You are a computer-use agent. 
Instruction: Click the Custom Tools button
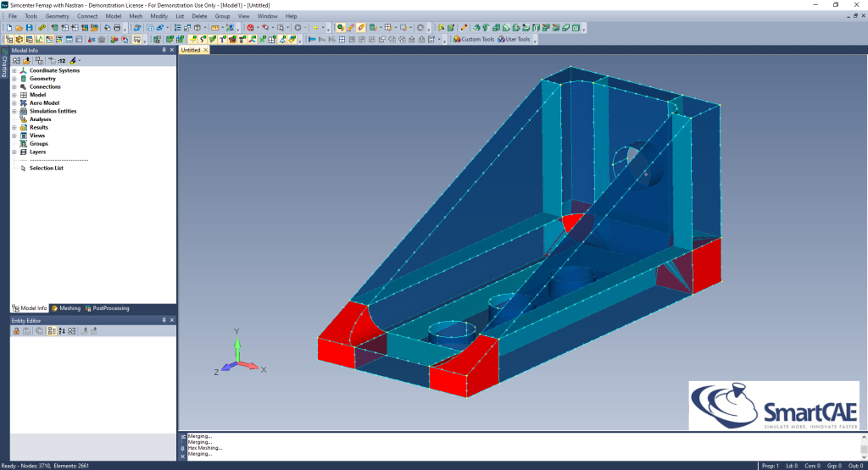[x=473, y=39]
